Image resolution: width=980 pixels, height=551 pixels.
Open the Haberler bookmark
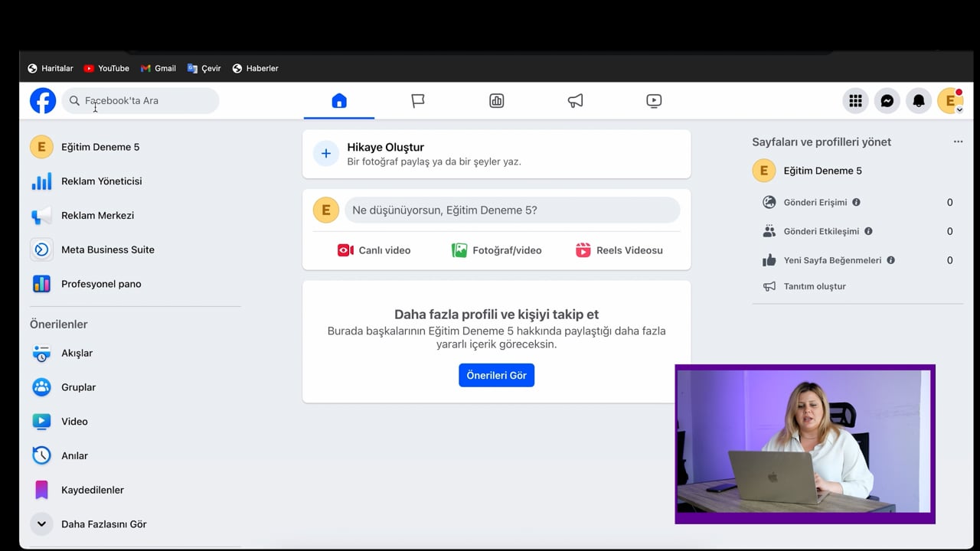[x=256, y=68]
